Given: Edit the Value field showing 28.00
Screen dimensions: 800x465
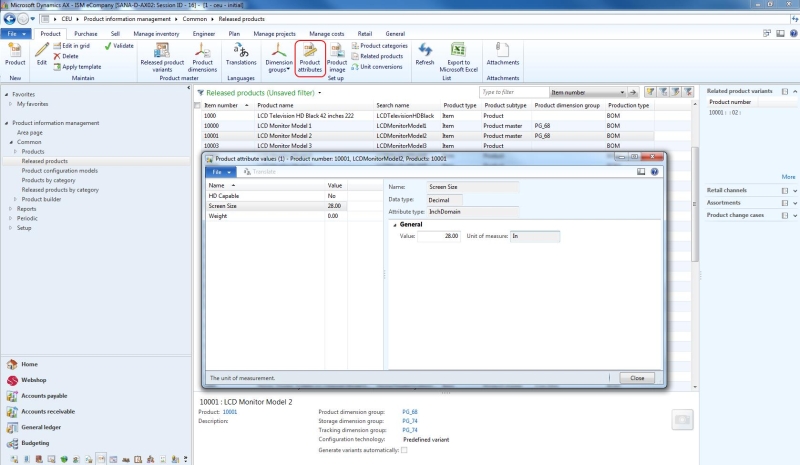Looking at the screenshot, I should pyautogui.click(x=439, y=236).
